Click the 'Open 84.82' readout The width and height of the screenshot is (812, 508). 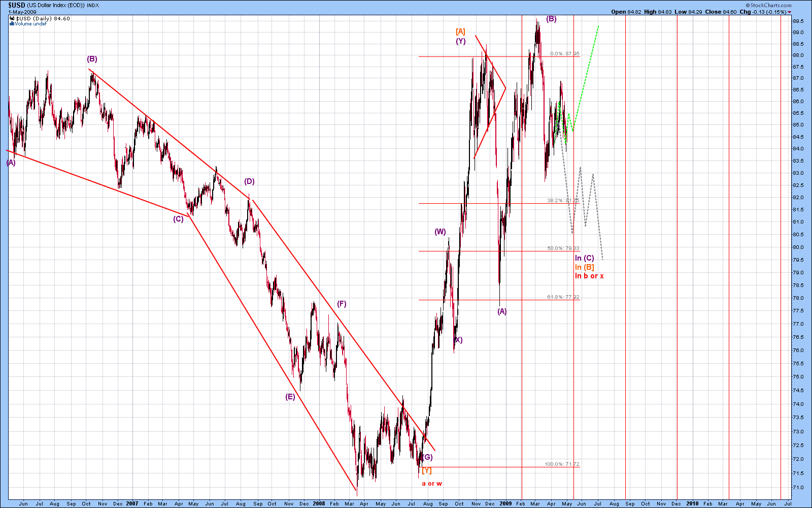(x=626, y=12)
